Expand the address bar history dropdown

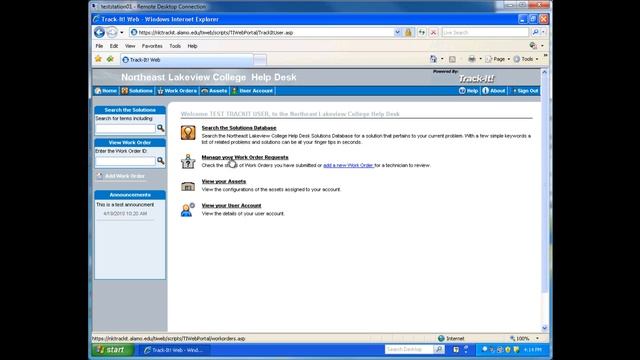(x=398, y=32)
